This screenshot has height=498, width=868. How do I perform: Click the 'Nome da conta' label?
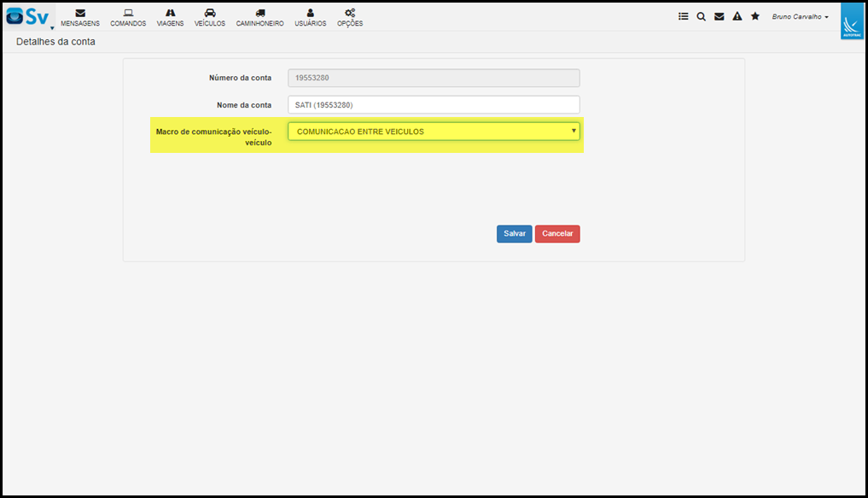(x=244, y=105)
